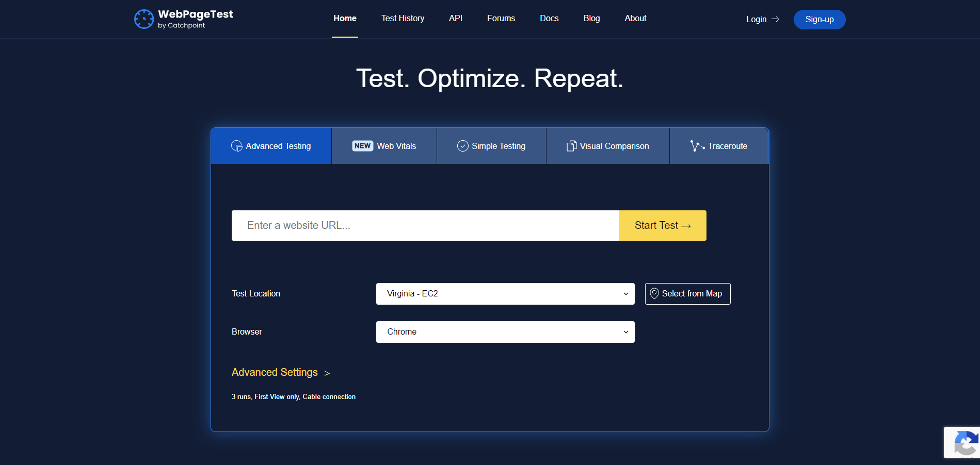Click the NEW badge on Web Vitals
980x465 pixels.
click(363, 146)
